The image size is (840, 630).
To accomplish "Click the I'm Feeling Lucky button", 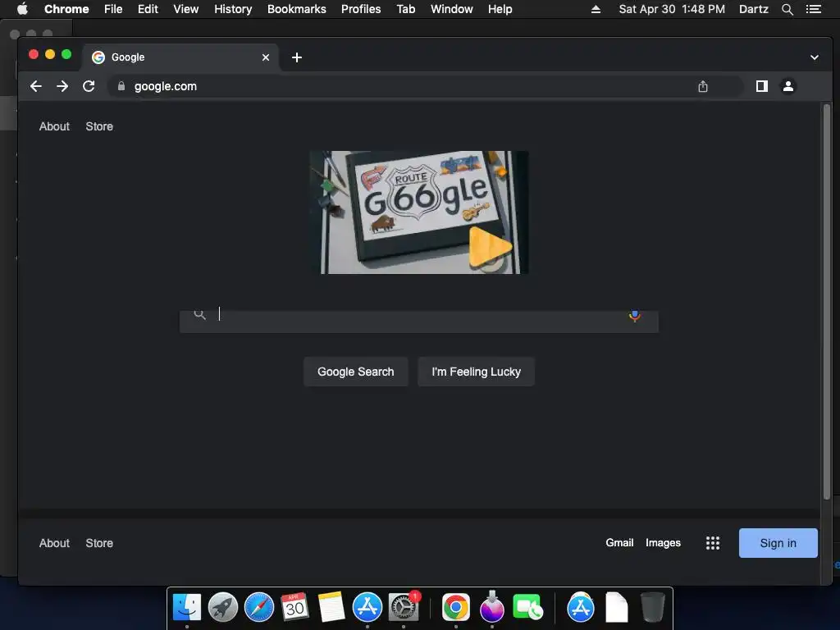I will tap(477, 372).
